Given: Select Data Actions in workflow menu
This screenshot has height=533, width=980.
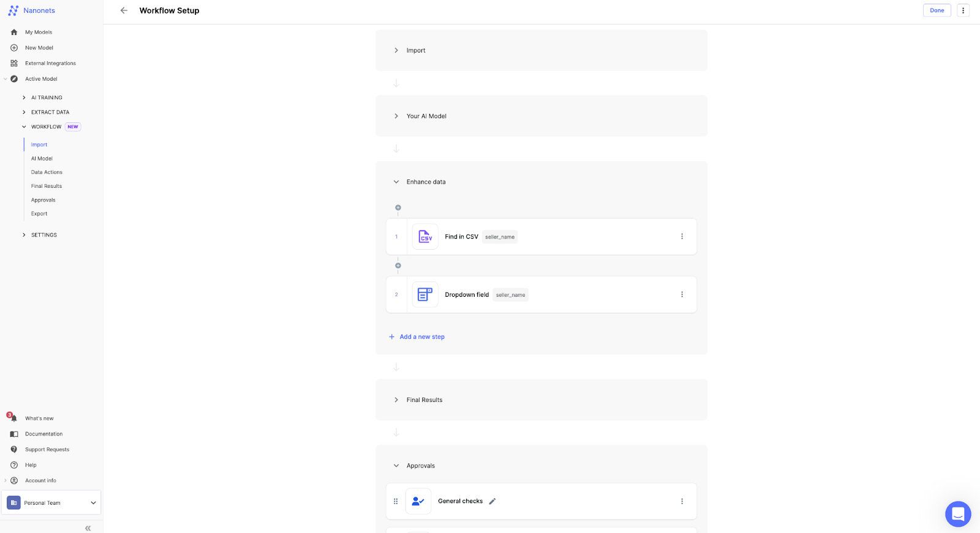Looking at the screenshot, I should click(x=47, y=173).
